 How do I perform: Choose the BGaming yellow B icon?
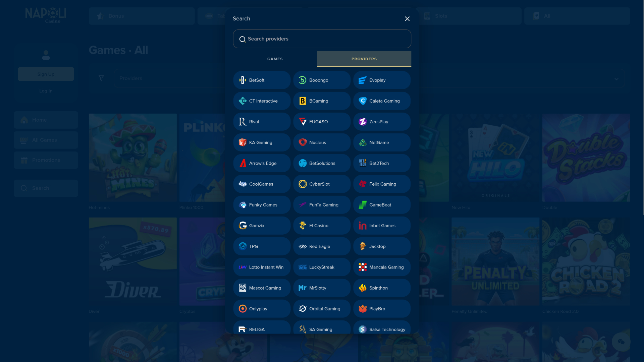[x=303, y=101]
